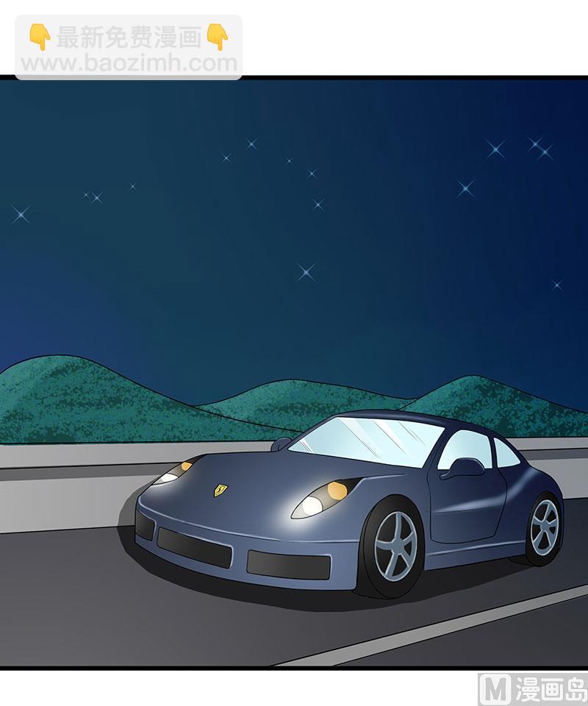Viewport: 588px width, 706px height.
Task: Click the driver side door window
Action: pyautogui.click(x=465, y=449)
